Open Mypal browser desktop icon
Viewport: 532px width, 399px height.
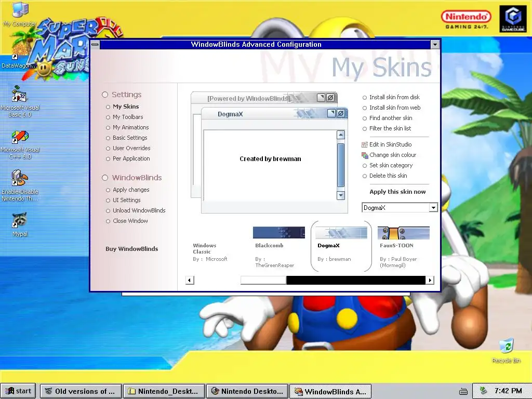20,224
